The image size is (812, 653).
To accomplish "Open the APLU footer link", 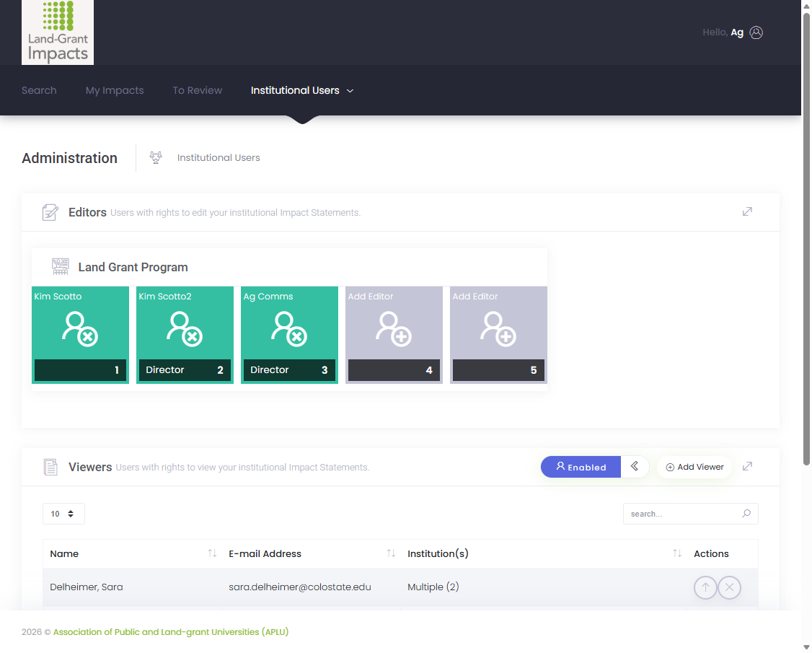I will (171, 632).
